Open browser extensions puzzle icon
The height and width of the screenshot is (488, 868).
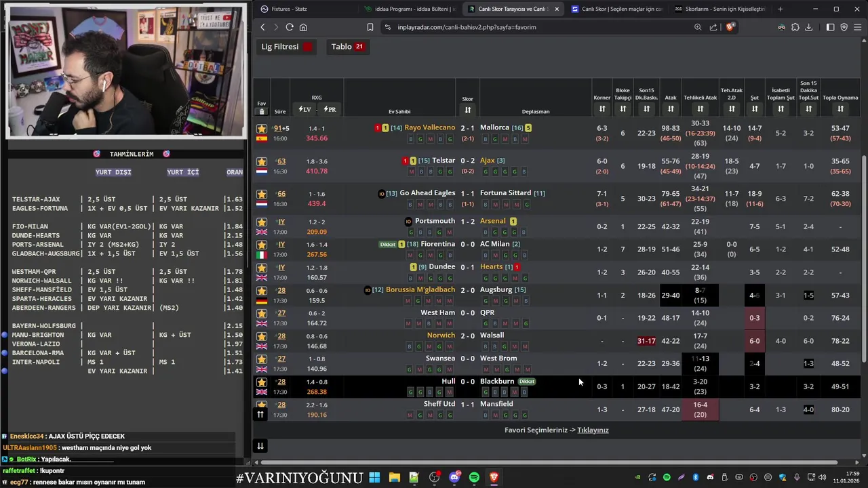coord(795,27)
